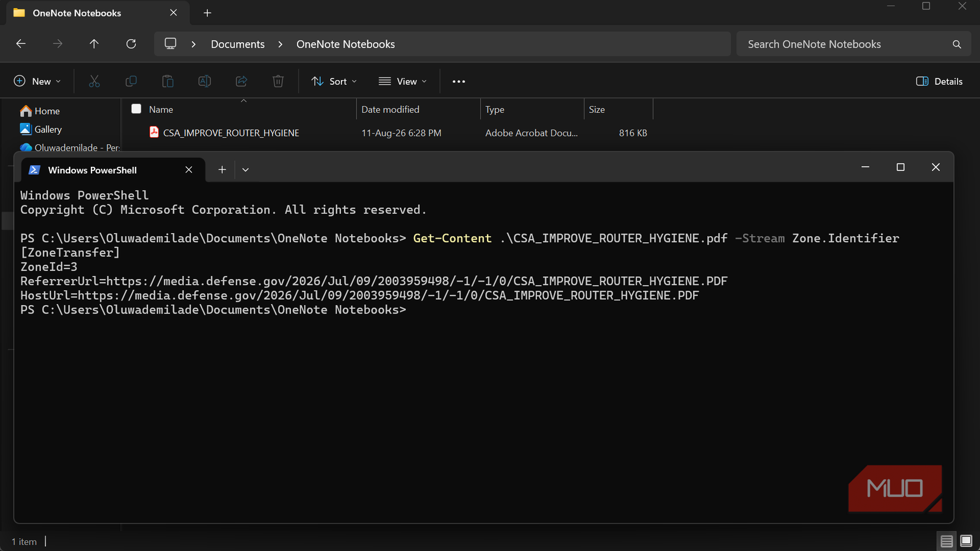The image size is (980, 551).
Task: Click the ZoneId=3 line in PowerShell
Action: coord(49,267)
